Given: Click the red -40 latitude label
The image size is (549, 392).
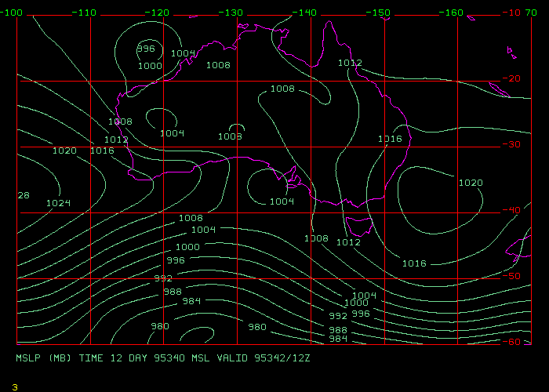Looking at the screenshot, I should 514,210.
